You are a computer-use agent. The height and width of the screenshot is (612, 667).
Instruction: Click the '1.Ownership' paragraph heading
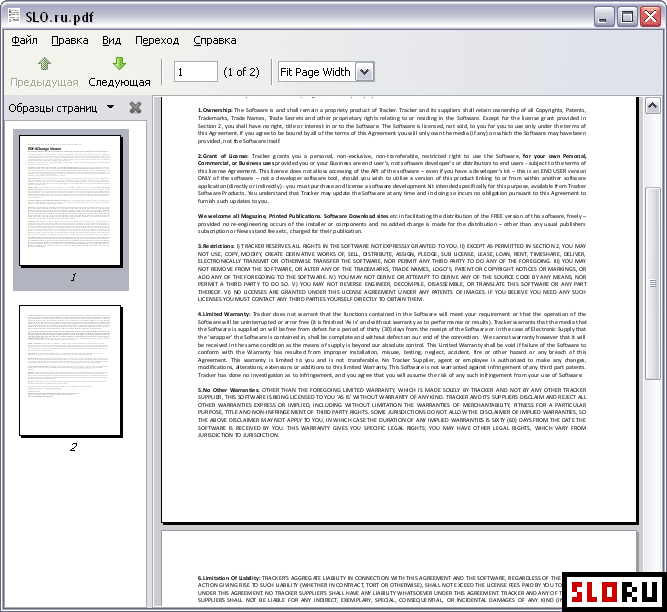tap(215, 110)
